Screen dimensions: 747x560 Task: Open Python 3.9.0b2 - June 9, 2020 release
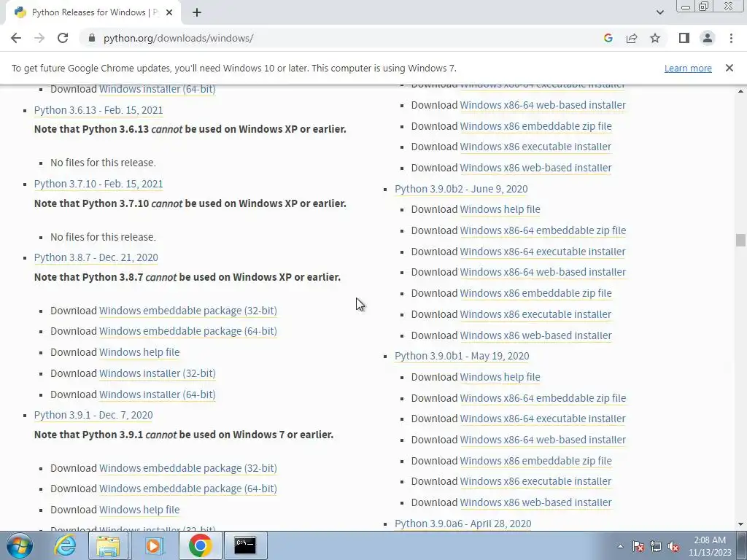pos(461,189)
